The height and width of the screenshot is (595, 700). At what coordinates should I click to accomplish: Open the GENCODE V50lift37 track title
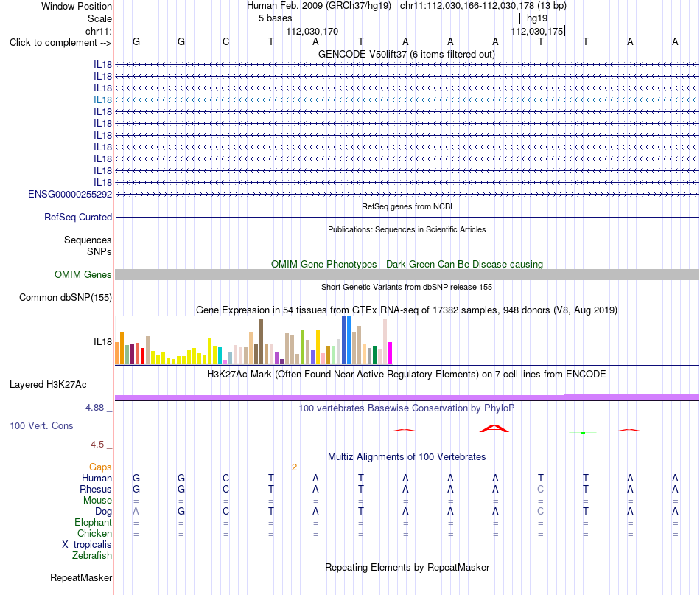(x=407, y=54)
